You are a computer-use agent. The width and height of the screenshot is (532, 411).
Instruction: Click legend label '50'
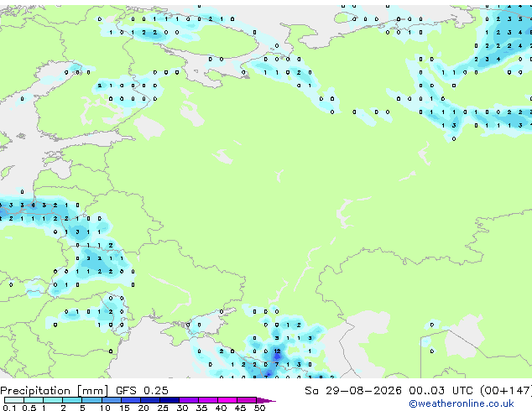260,408
